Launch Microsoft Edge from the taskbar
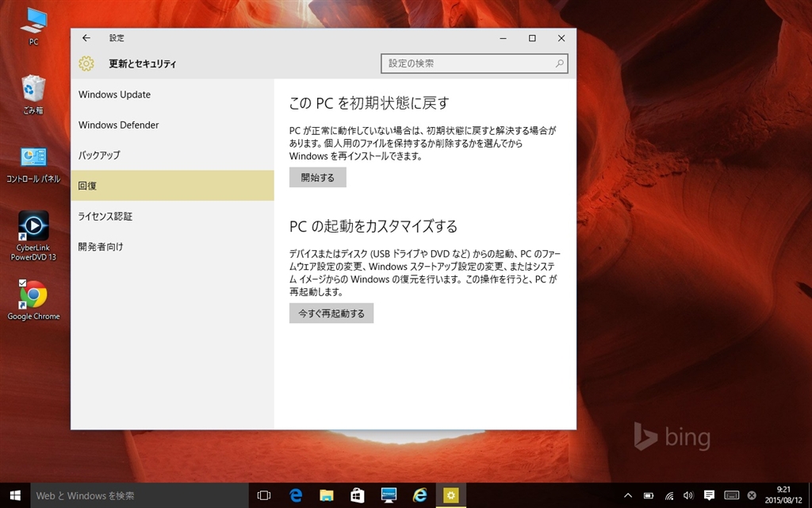This screenshot has width=812, height=508. pos(296,495)
